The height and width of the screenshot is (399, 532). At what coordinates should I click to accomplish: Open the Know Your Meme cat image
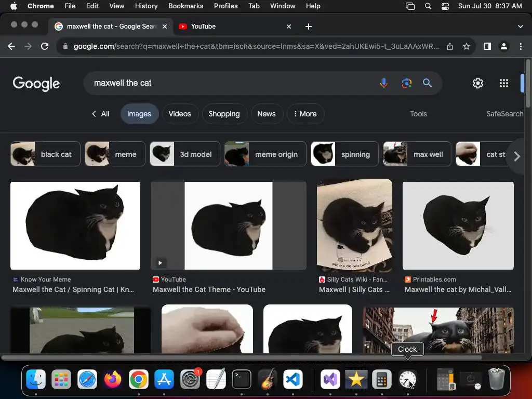(x=75, y=225)
